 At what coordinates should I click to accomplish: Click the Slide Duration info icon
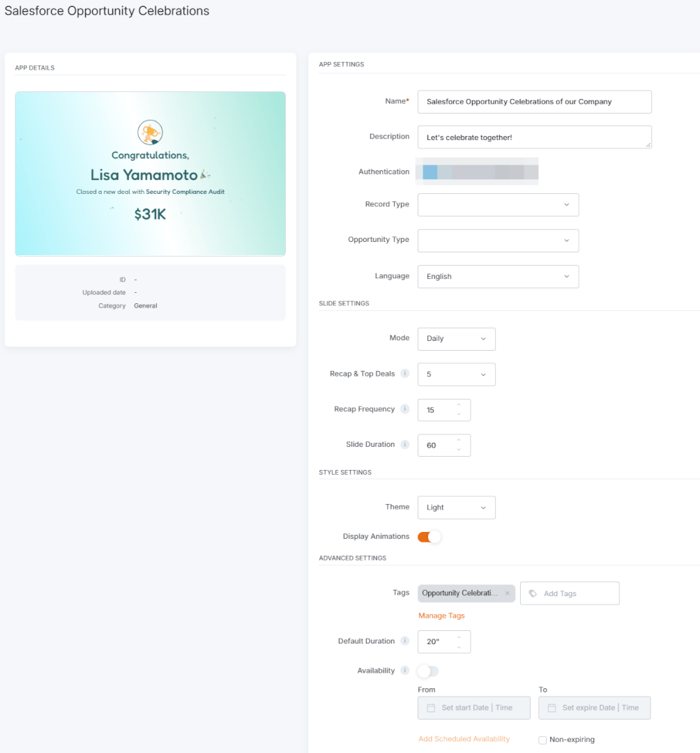click(405, 445)
